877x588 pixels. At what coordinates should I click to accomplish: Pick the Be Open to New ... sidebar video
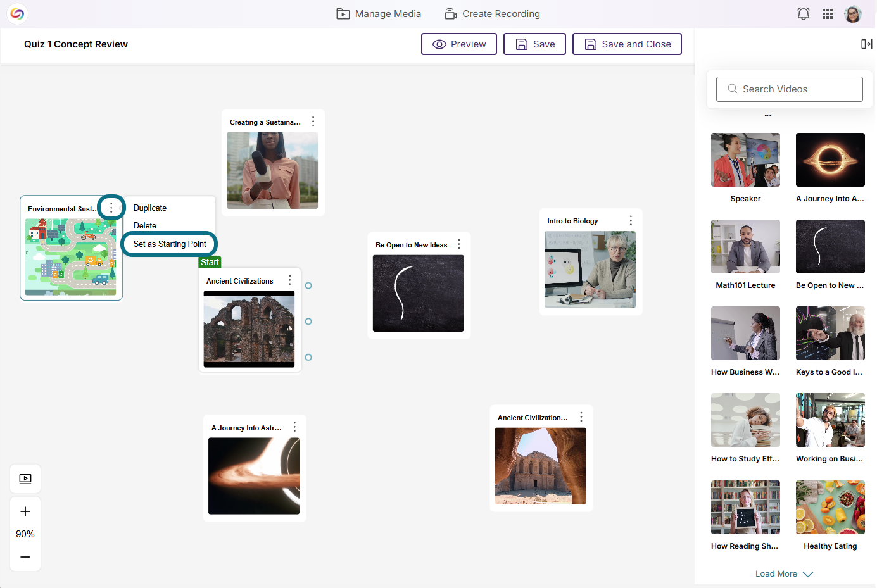coord(830,246)
